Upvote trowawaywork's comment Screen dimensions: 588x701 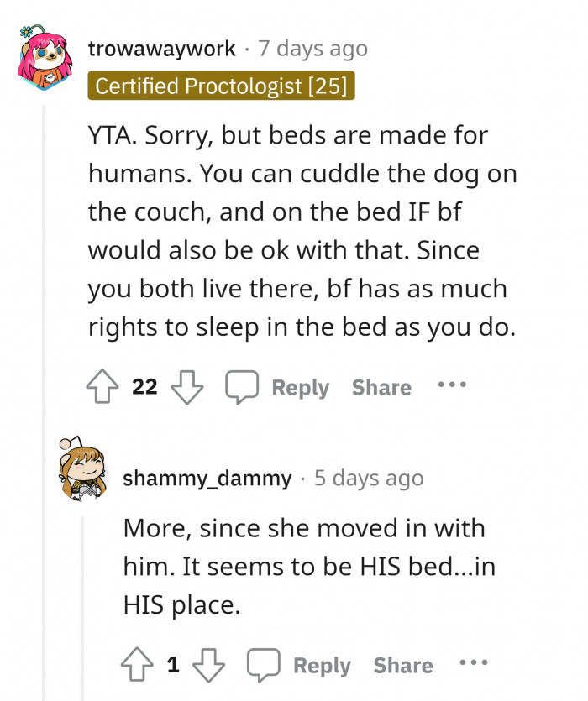click(103, 386)
